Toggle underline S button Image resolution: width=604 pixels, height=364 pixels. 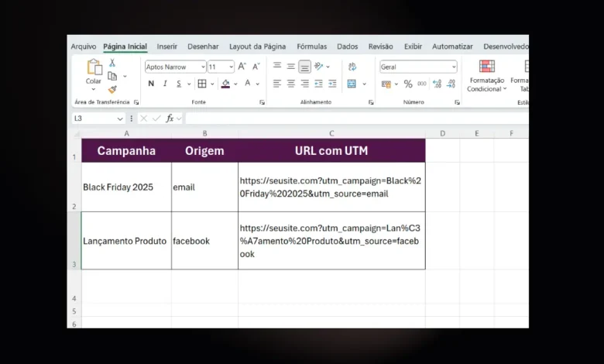tap(179, 84)
